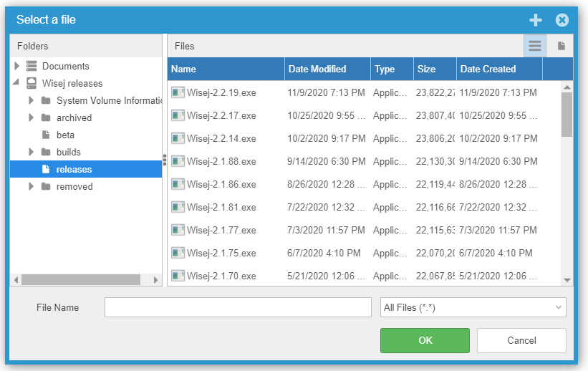Click icon of Wisej-2.1.77.exe
The height and width of the screenshot is (371, 588).
coord(178,230)
